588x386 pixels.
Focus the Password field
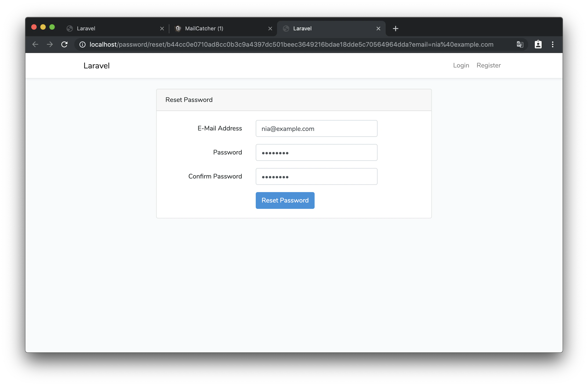click(x=316, y=153)
